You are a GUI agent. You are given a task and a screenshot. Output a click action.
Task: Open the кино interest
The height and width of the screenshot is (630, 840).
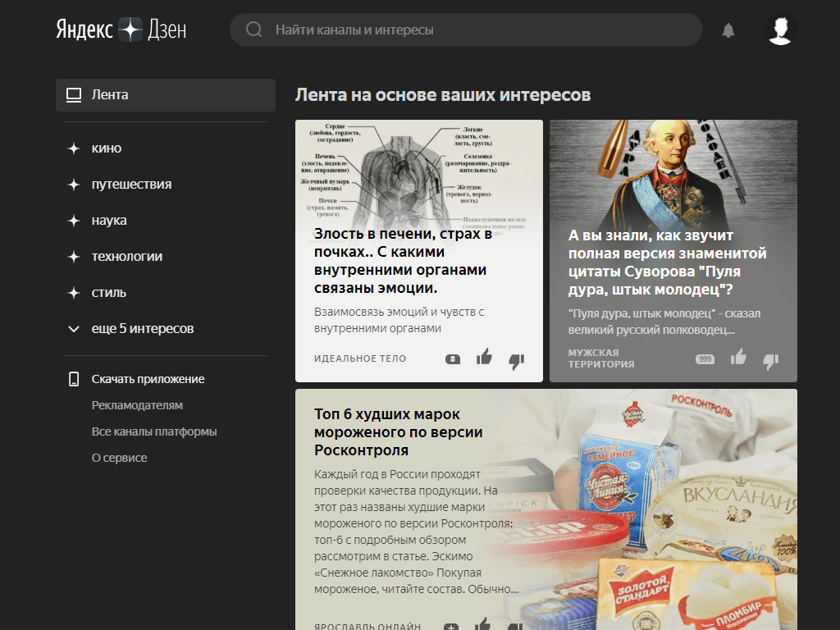tap(106, 148)
